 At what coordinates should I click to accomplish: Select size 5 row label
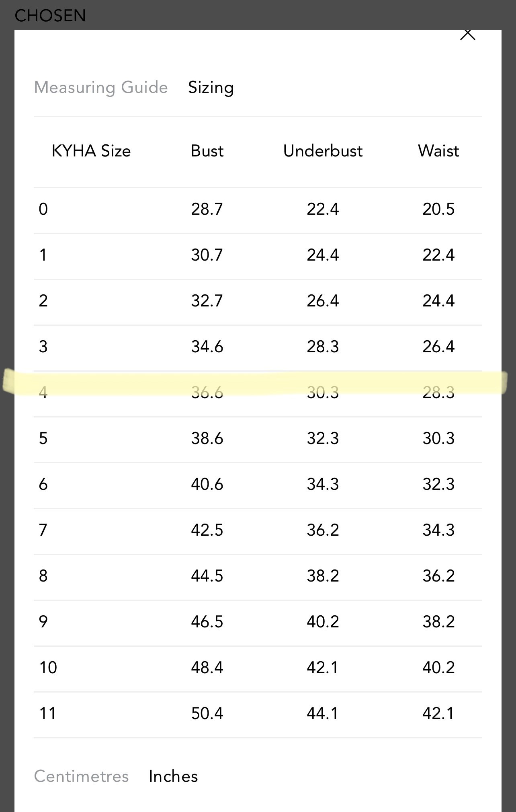coord(43,438)
